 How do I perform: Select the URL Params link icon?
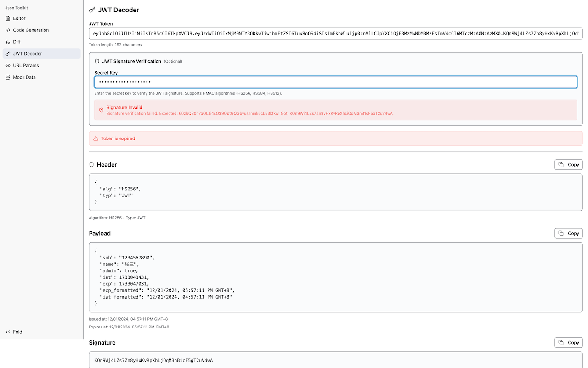pyautogui.click(x=7, y=65)
